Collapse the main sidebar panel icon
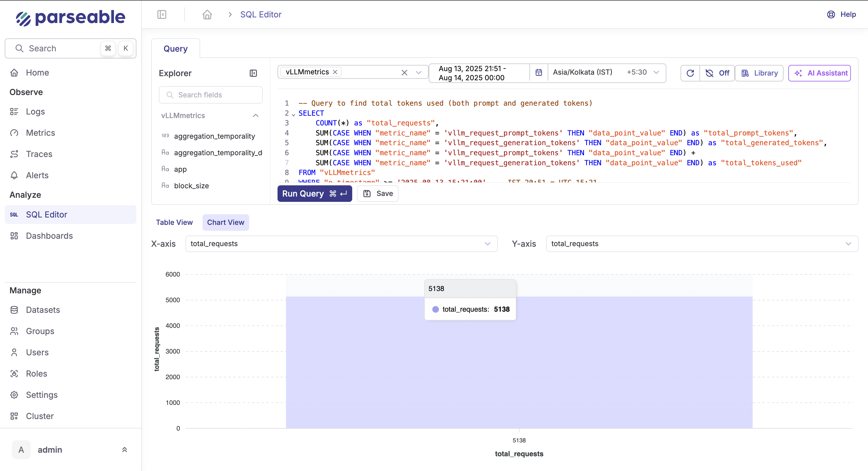 pos(162,14)
